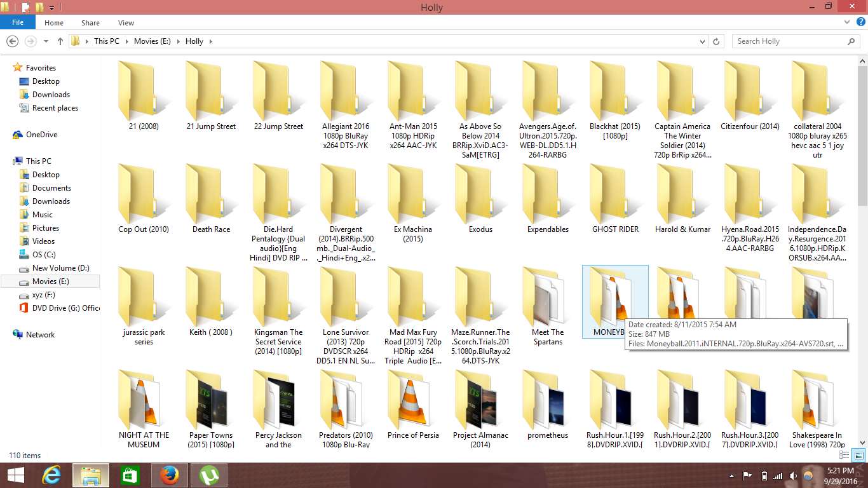Open the address bar history dropdown
This screenshot has width=868, height=488.
(703, 41)
